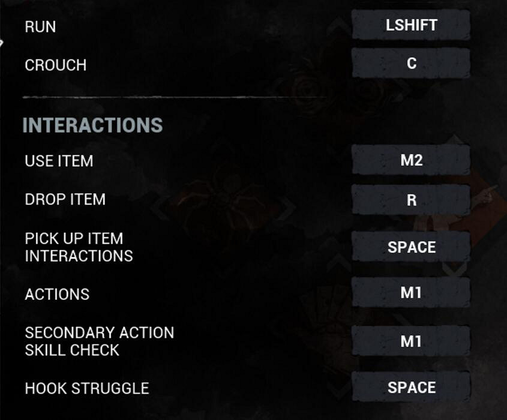Click the divider line above INTERACTIONS heading
Image resolution: width=507 pixels, height=420 pixels.
click(x=174, y=97)
